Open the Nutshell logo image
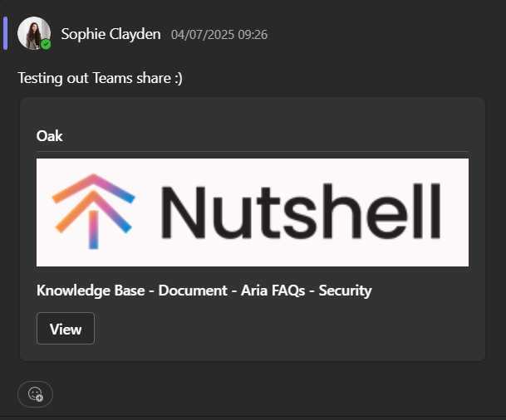This screenshot has height=420, width=506. click(253, 212)
